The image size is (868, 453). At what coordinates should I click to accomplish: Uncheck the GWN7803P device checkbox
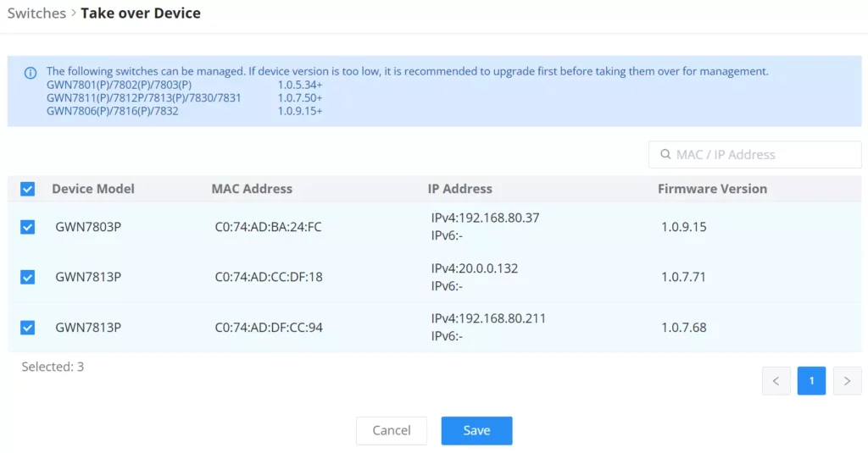(x=28, y=227)
